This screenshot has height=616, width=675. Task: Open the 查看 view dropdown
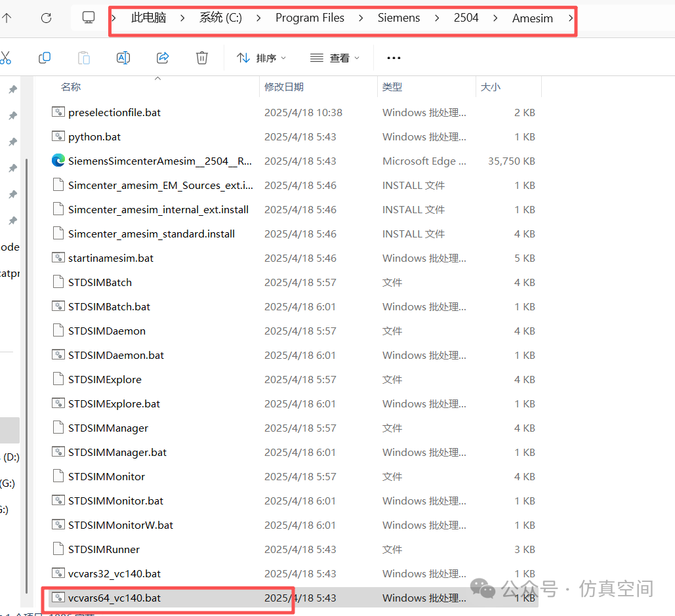point(335,58)
